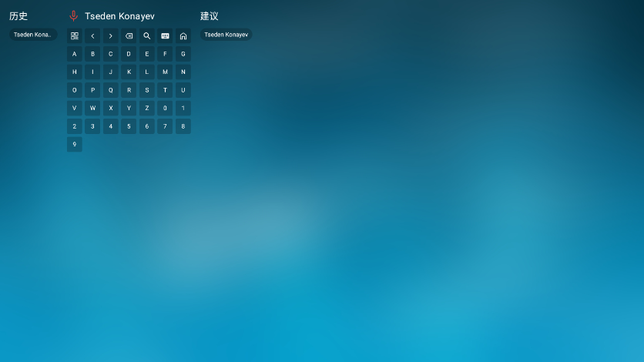
Task: Start voice search with the red microphone
Action: click(x=73, y=15)
